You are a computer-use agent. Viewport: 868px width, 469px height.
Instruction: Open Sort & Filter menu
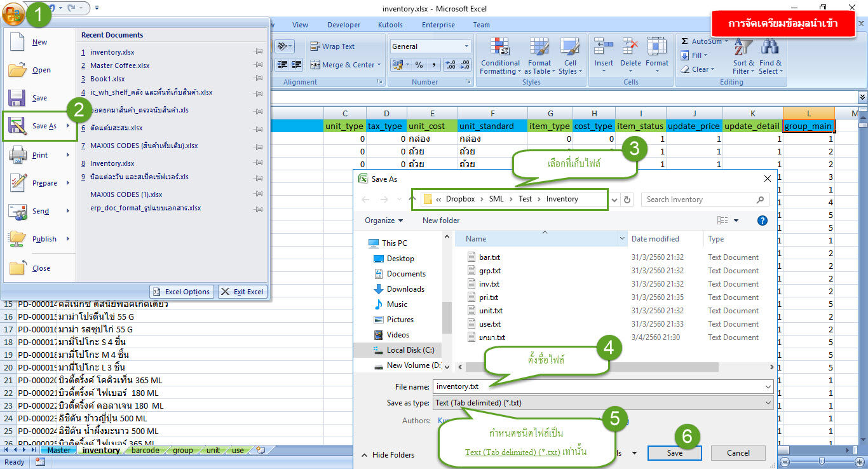point(743,56)
